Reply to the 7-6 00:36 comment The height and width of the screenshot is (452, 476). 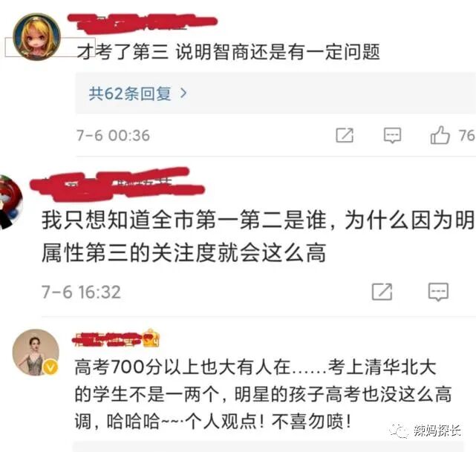(392, 135)
